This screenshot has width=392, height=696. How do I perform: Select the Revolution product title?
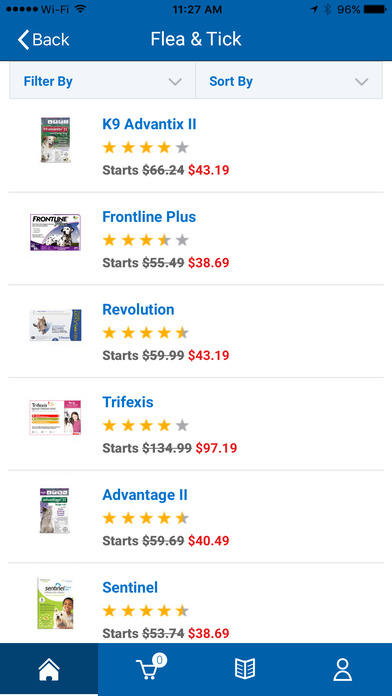(x=138, y=309)
